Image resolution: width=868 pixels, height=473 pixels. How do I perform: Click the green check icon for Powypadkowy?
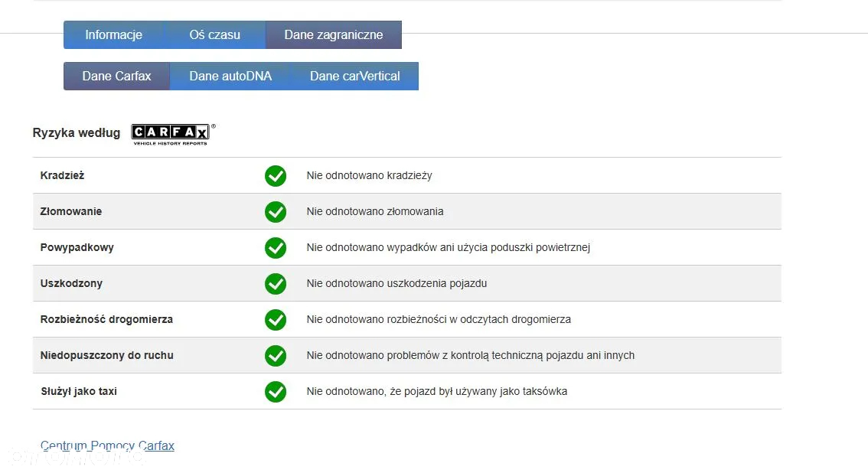pyautogui.click(x=275, y=248)
